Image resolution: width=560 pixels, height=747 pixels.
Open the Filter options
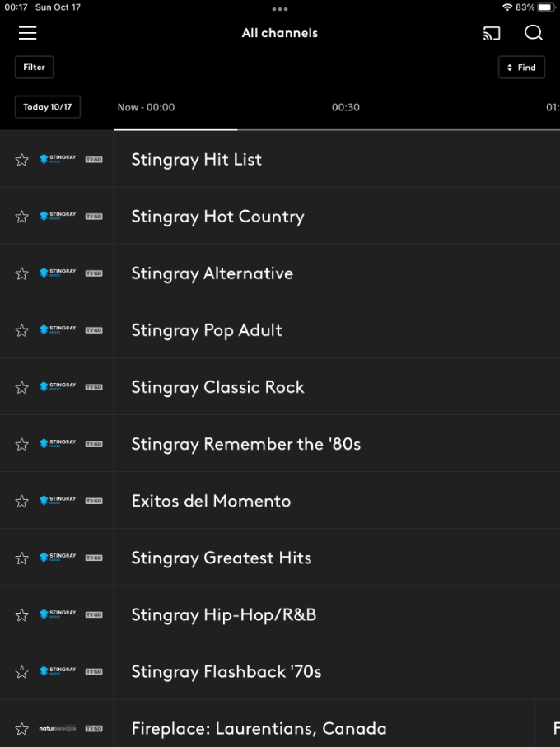point(34,68)
